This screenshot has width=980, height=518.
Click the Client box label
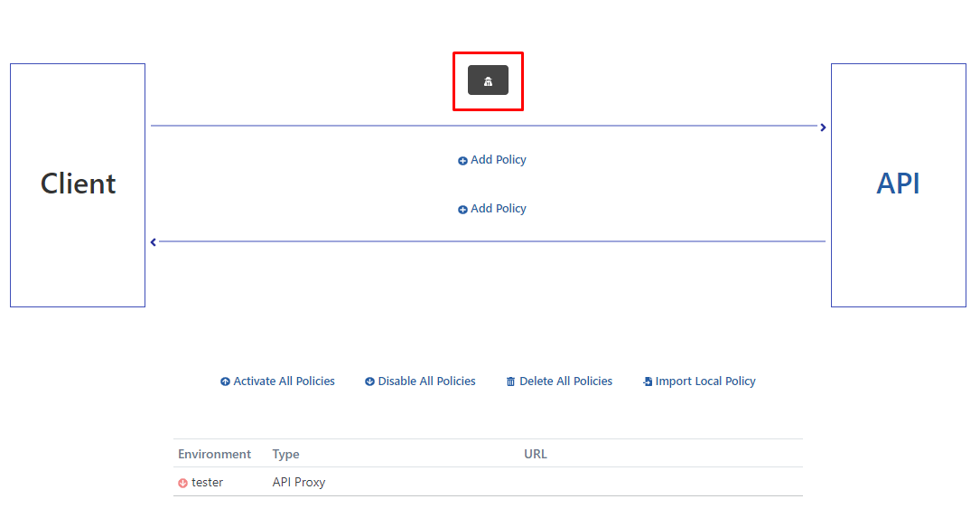78,184
